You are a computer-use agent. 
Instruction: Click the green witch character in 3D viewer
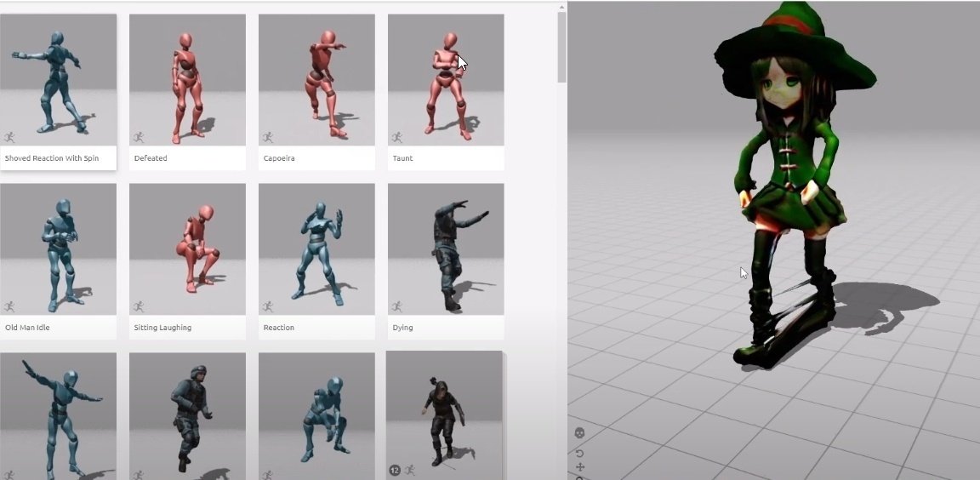[795, 187]
